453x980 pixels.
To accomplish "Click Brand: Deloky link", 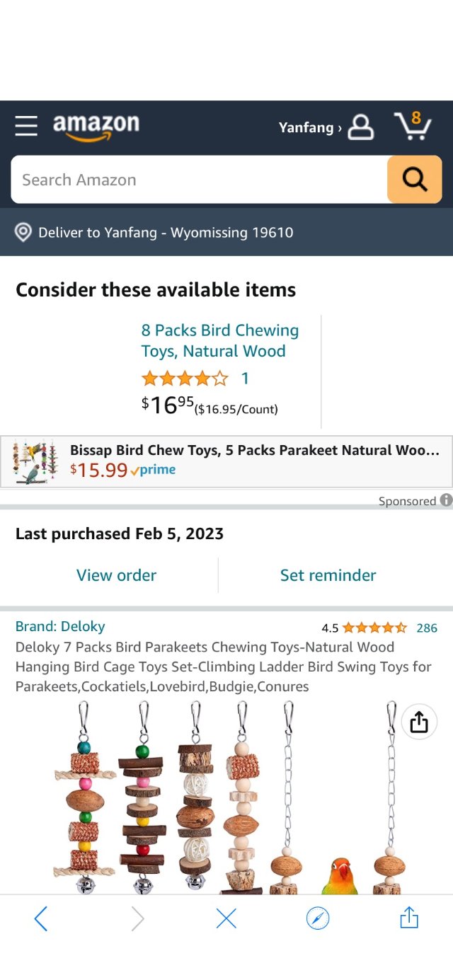I will pyautogui.click(x=60, y=626).
